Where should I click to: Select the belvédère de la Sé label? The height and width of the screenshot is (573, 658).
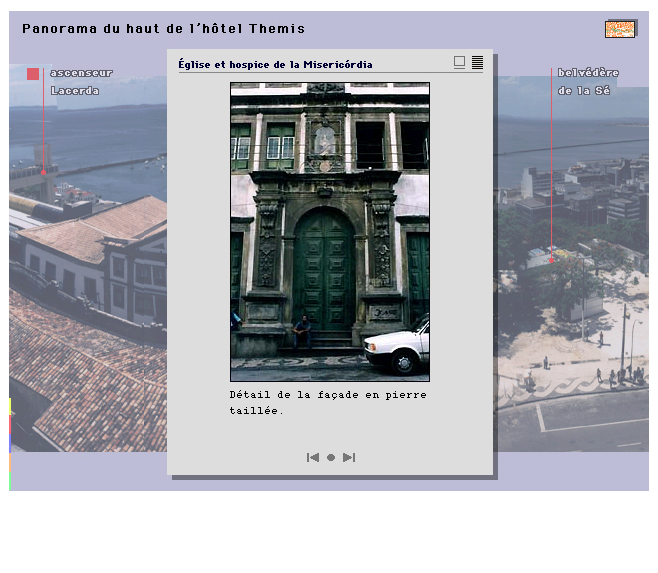[x=588, y=81]
